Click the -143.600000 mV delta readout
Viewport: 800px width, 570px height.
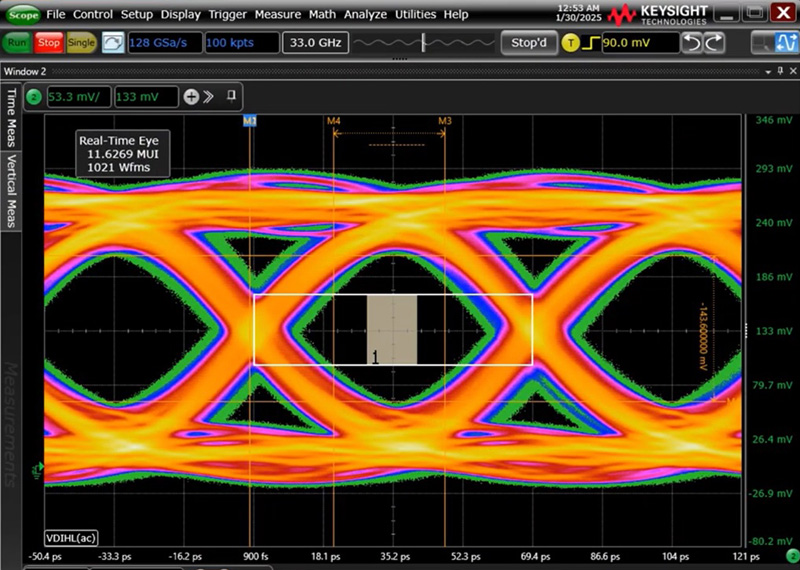(x=703, y=336)
